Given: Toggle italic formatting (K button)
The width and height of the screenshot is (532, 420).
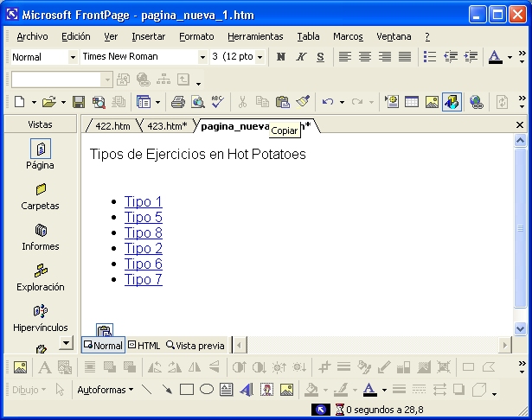Looking at the screenshot, I should [301, 57].
